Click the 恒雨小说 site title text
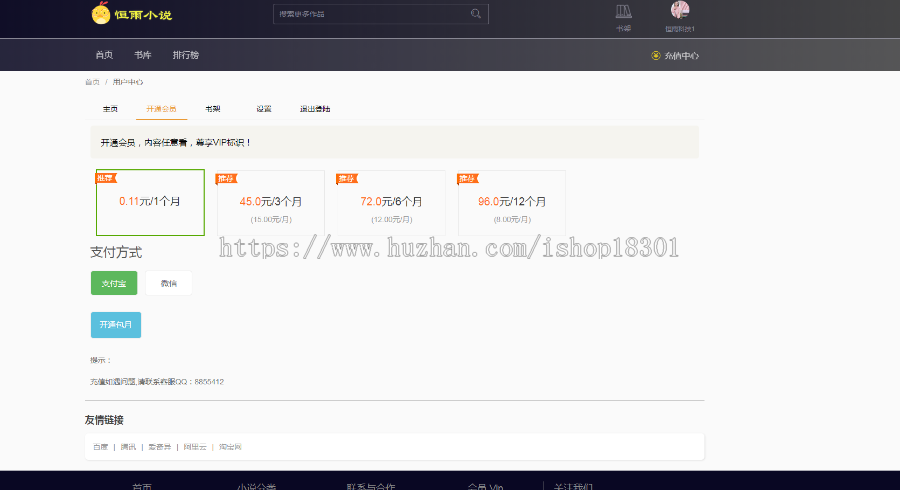900x490 pixels. point(143,15)
